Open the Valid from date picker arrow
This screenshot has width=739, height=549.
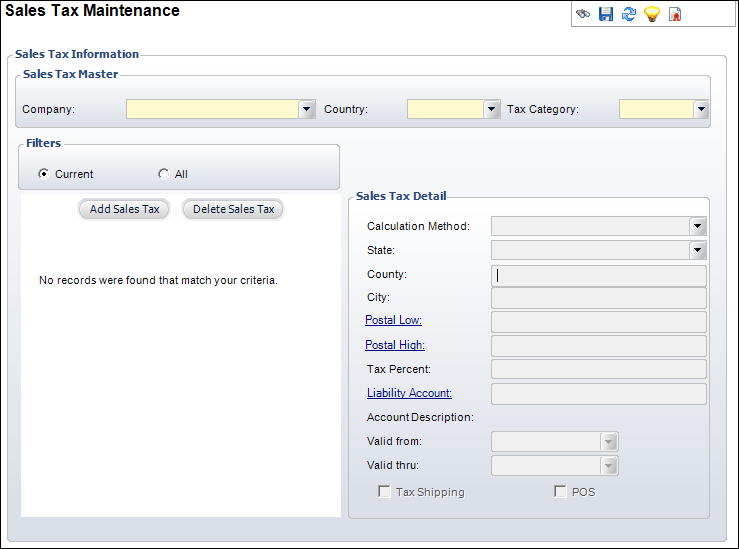608,442
